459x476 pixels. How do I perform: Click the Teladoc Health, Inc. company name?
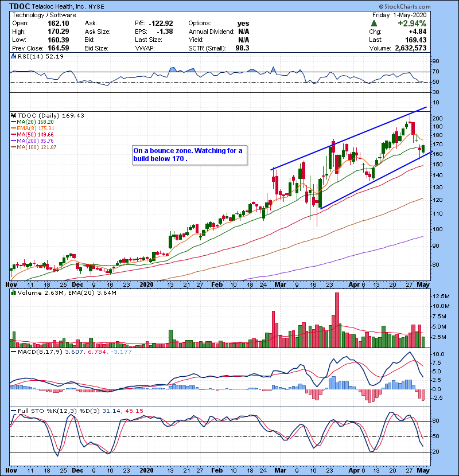point(59,6)
